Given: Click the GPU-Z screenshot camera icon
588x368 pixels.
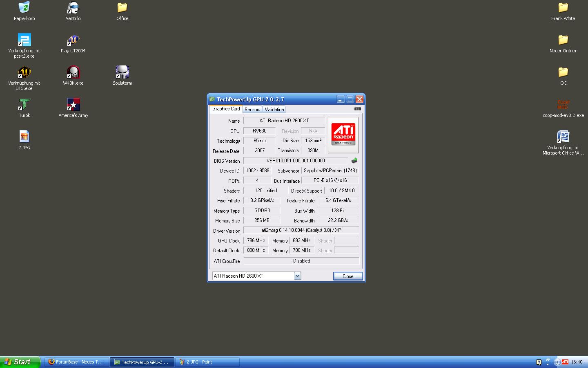Looking at the screenshot, I should (357, 109).
